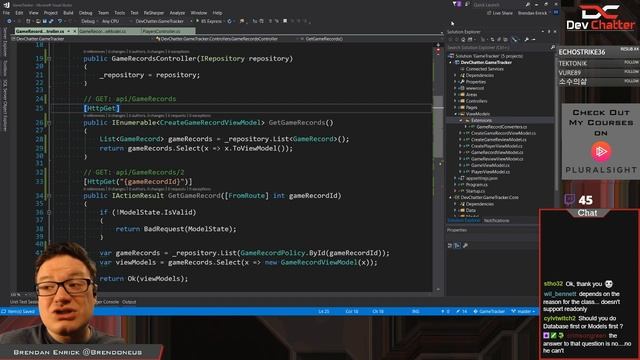The height and width of the screenshot is (360, 640).
Task: Select GameRecordConverters.cs in Solution Explorer
Action: [x=501, y=127]
